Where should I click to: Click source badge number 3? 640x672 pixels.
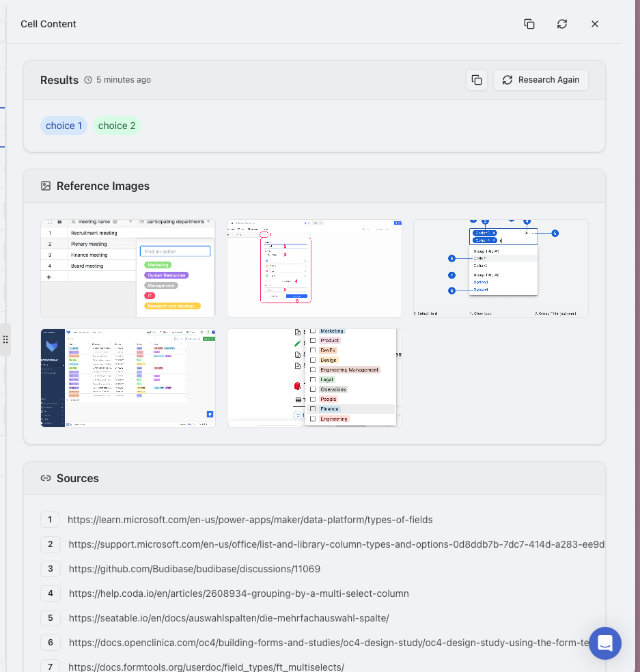click(x=49, y=568)
